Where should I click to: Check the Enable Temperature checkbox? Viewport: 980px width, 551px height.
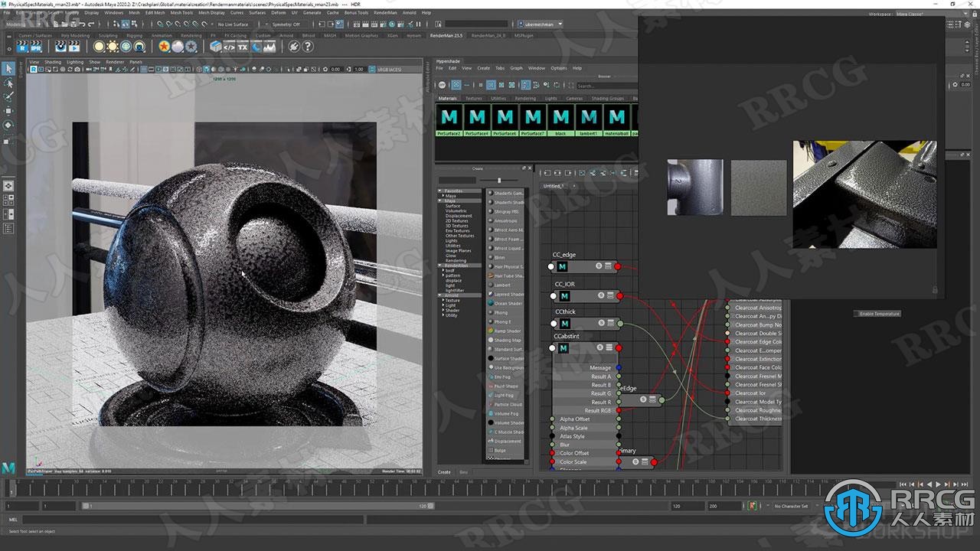click(x=857, y=314)
